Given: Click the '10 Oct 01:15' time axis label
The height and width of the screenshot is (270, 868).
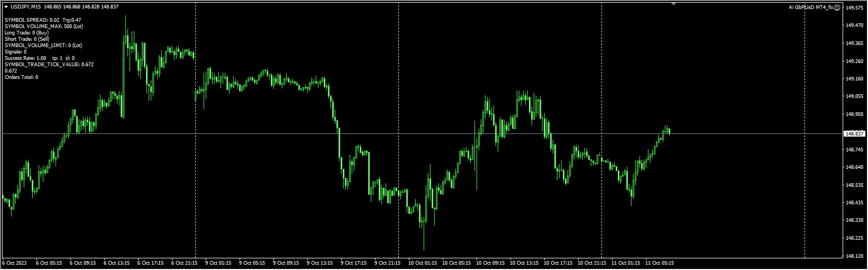Looking at the screenshot, I should pyautogui.click(x=423, y=263).
